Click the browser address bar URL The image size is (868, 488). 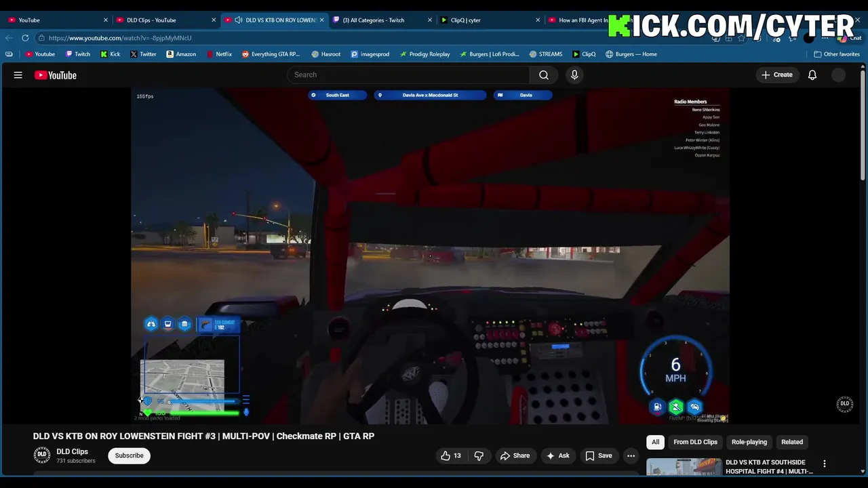[x=120, y=38]
